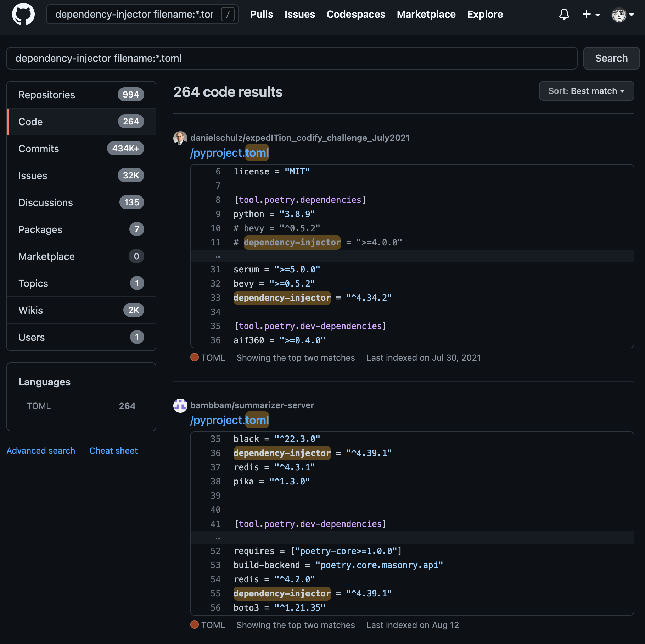Open the Cheat sheet link

point(113,450)
